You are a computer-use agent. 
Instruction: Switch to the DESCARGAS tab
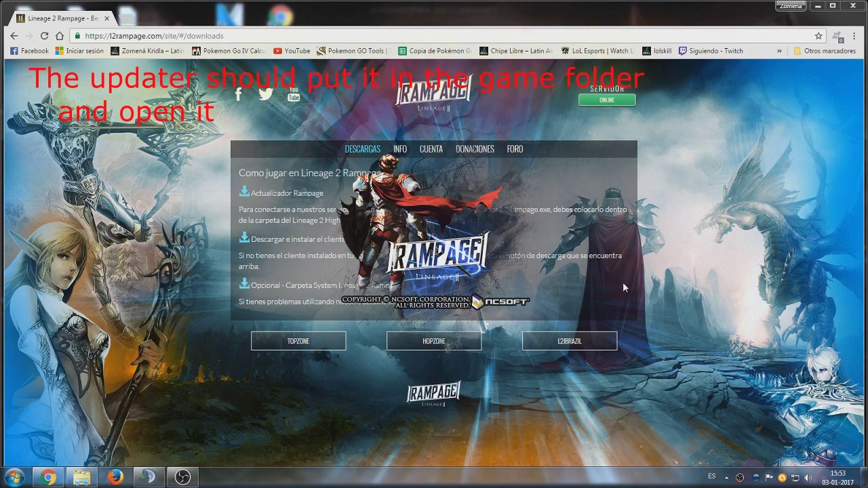[362, 149]
